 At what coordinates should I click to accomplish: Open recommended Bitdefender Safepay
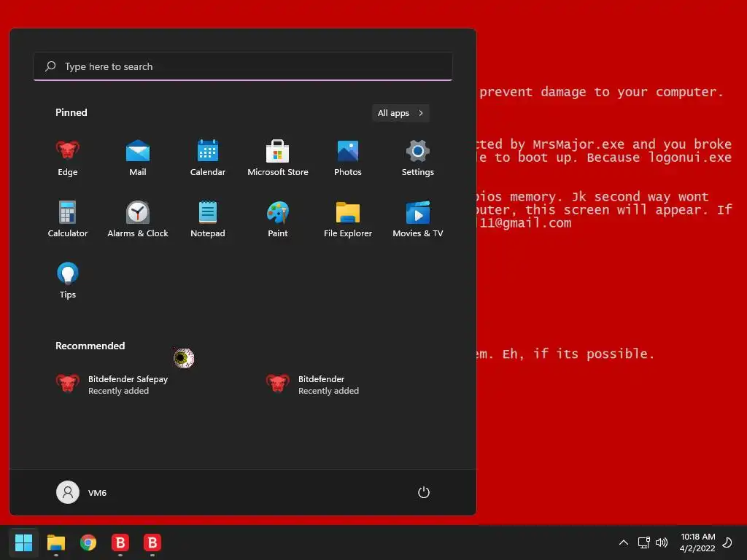(x=112, y=384)
